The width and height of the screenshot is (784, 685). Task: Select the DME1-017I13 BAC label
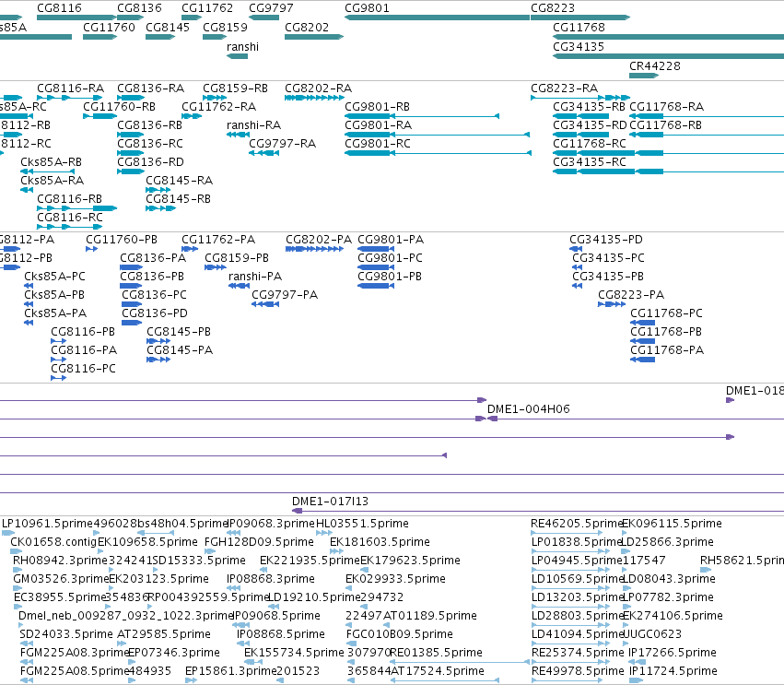point(330,502)
